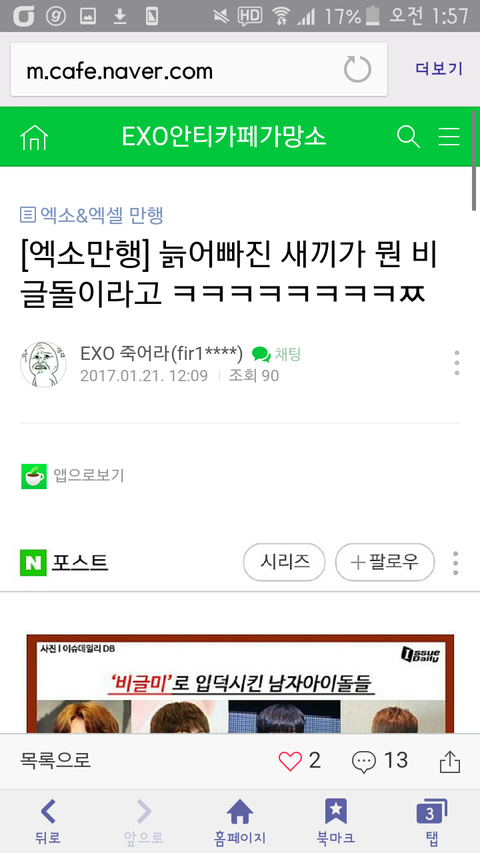Toggle +팔로우 follow button

pos(385,562)
